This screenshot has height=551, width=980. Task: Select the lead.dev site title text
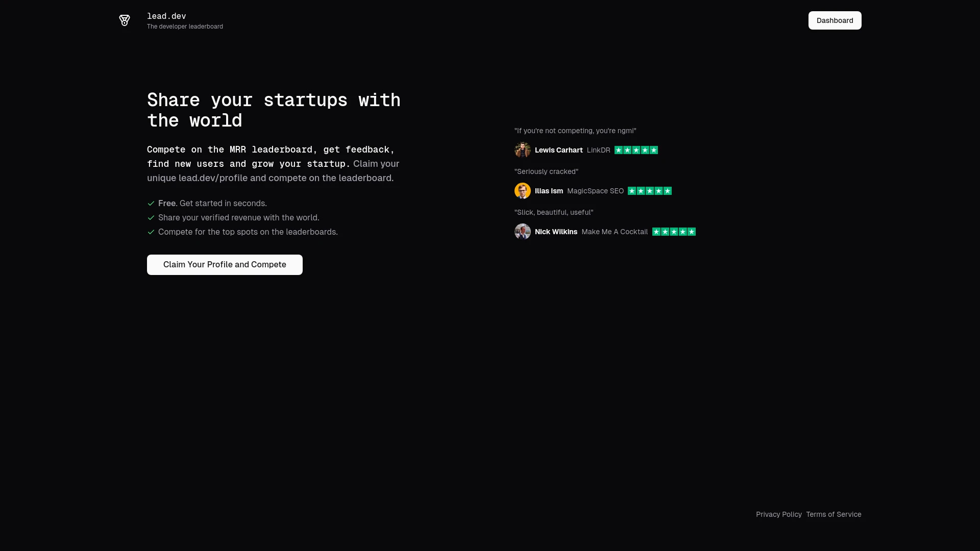click(x=166, y=16)
